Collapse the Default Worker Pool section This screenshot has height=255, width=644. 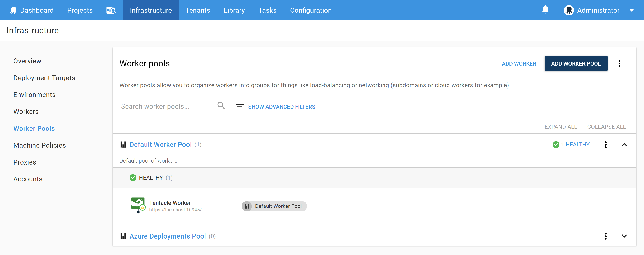pos(624,145)
